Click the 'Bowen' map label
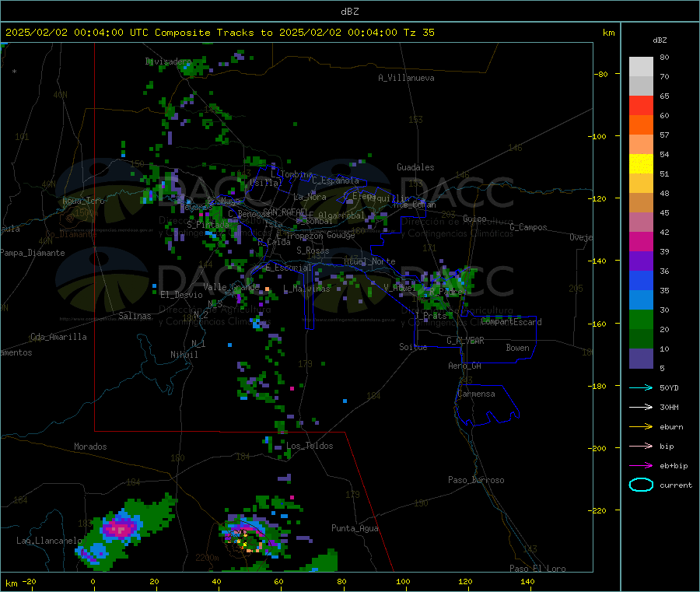The height and width of the screenshot is (592, 700). (x=517, y=347)
